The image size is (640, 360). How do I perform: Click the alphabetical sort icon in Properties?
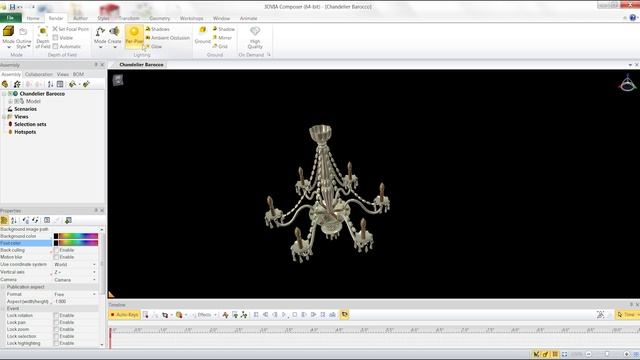pos(14,220)
